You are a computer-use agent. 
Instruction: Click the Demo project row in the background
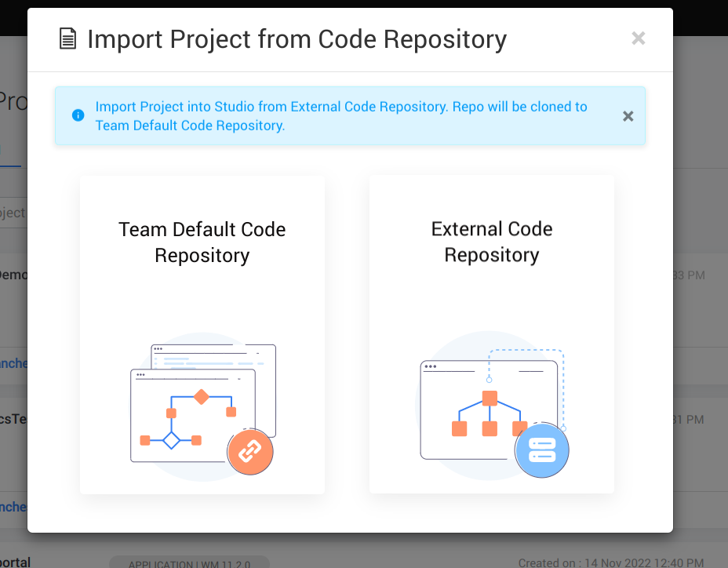click(12, 275)
